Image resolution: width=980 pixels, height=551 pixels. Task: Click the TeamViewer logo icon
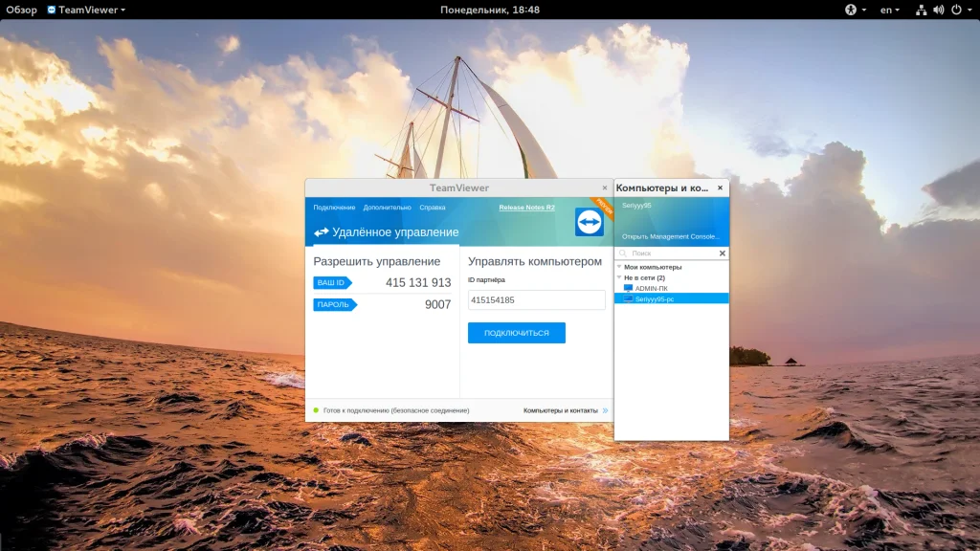click(x=589, y=222)
